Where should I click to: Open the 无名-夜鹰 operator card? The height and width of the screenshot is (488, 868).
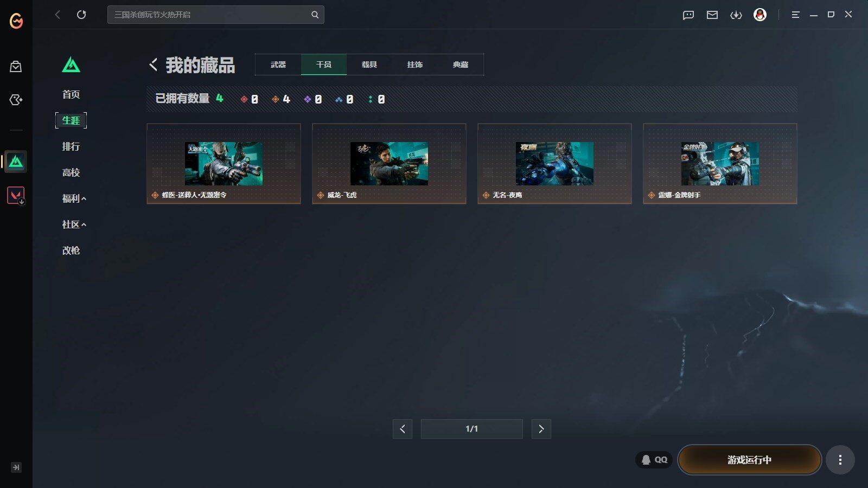(x=554, y=164)
